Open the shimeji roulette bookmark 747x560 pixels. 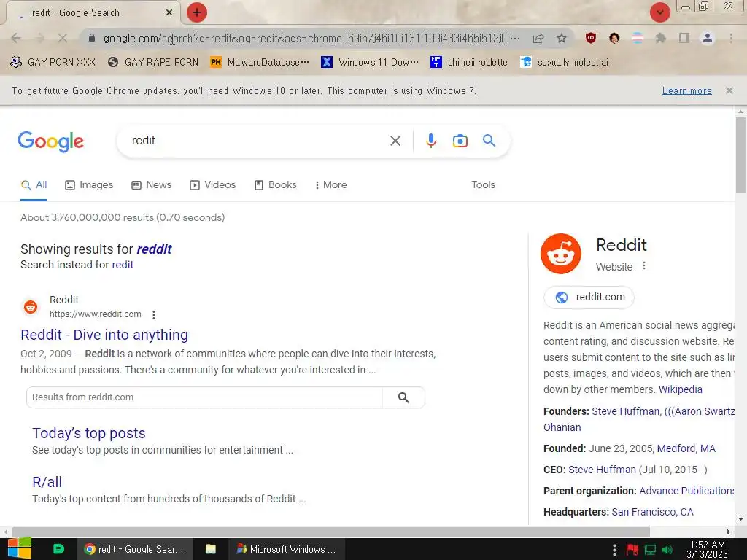[x=469, y=63]
